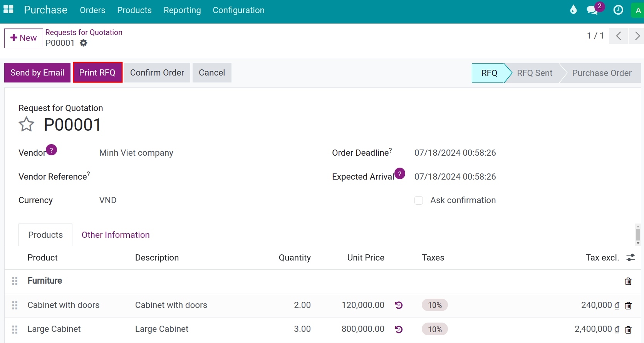
Task: Open the apps grid home menu
Action: pos(8,10)
